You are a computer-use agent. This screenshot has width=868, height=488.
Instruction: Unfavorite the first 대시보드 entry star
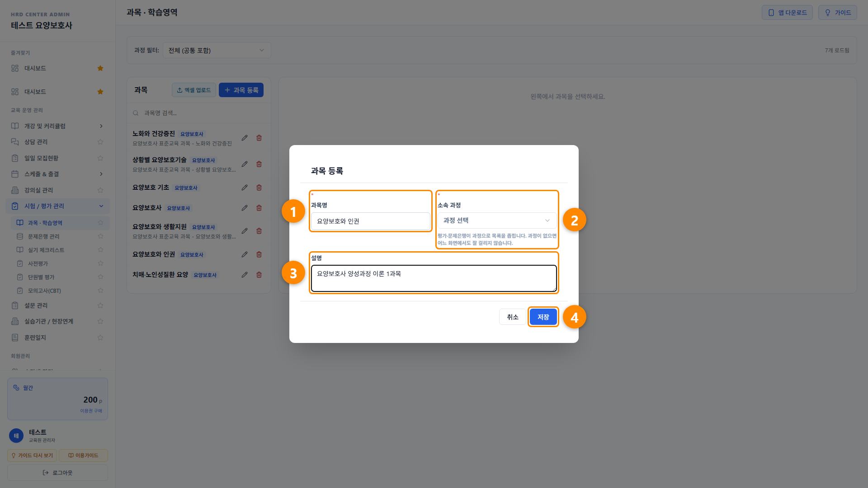coord(100,68)
